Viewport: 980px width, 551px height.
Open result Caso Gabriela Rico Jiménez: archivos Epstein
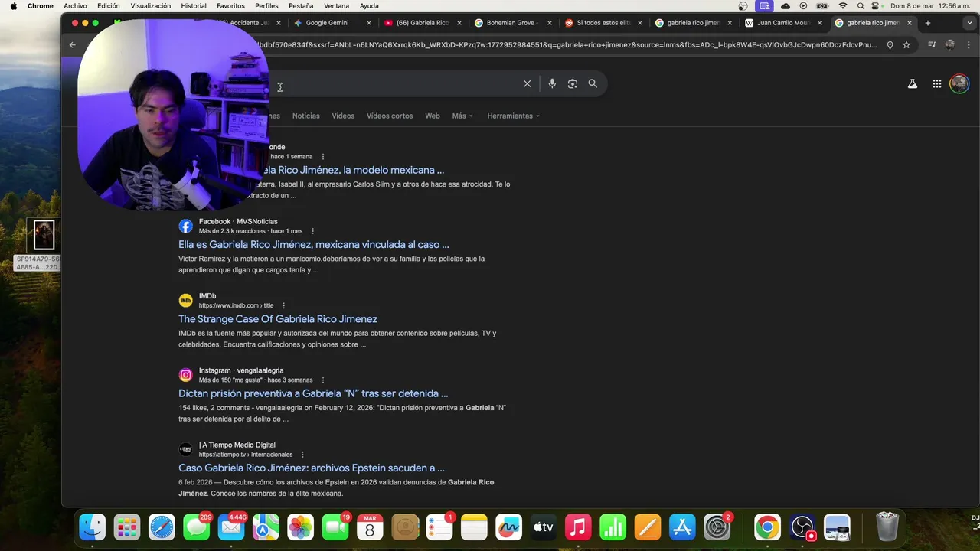pos(312,468)
